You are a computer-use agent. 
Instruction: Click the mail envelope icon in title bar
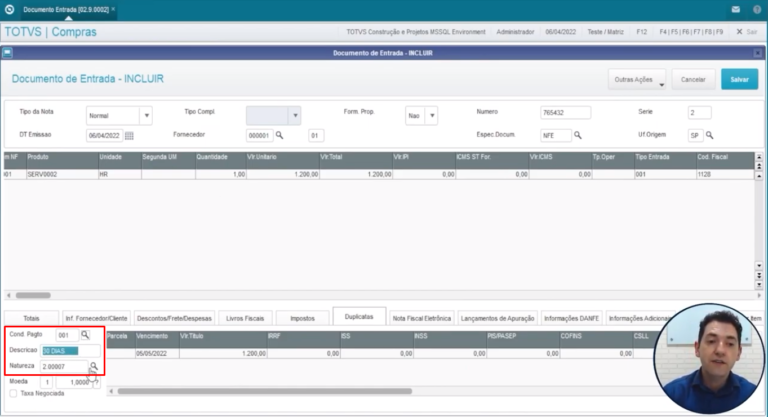click(735, 9)
